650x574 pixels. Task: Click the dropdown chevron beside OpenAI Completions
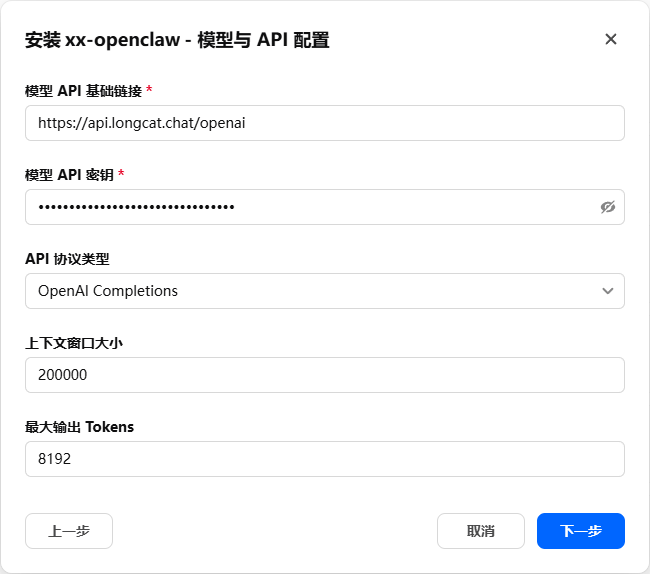click(607, 291)
